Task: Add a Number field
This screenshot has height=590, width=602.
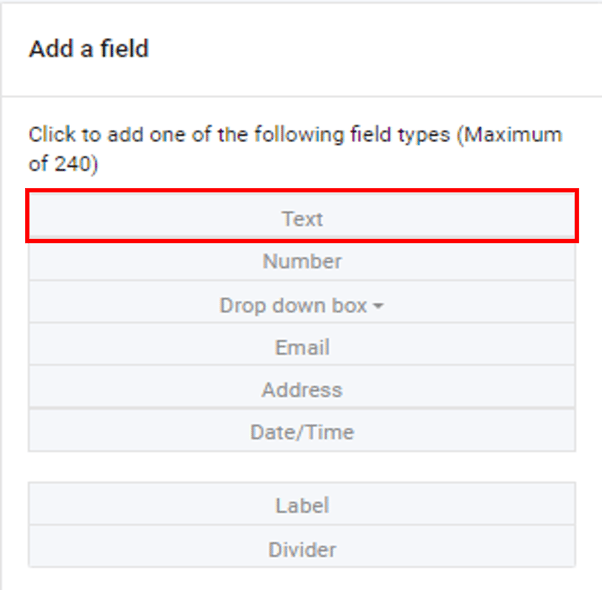Action: [x=302, y=261]
